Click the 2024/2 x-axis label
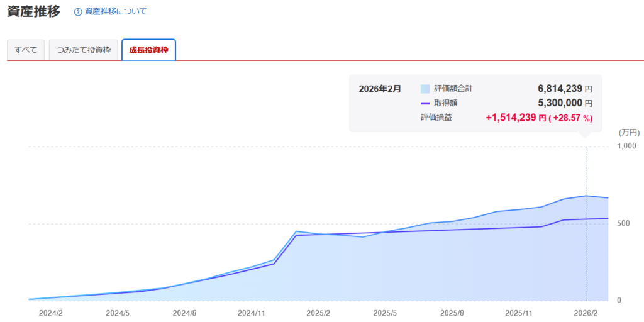 tap(50, 313)
